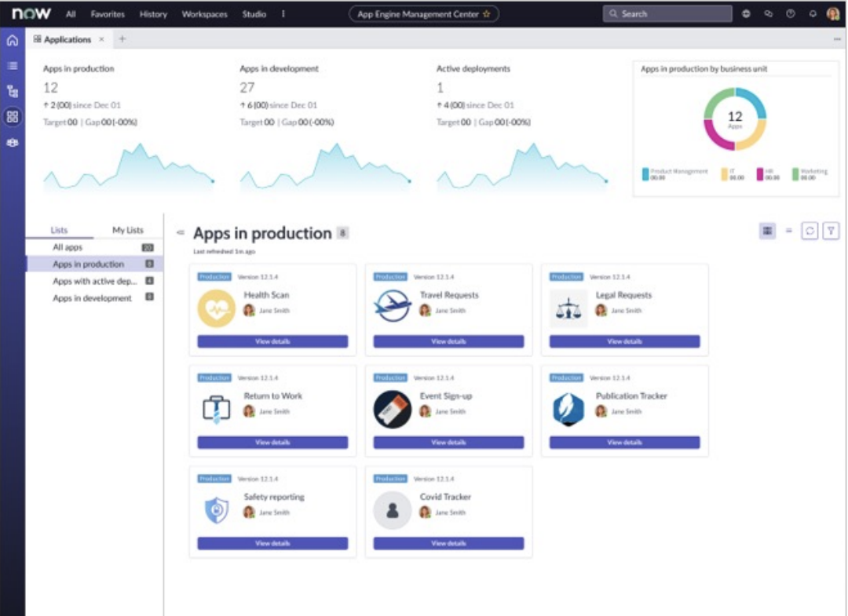
Task: Click the donut chart showing 12 apps
Action: click(735, 119)
